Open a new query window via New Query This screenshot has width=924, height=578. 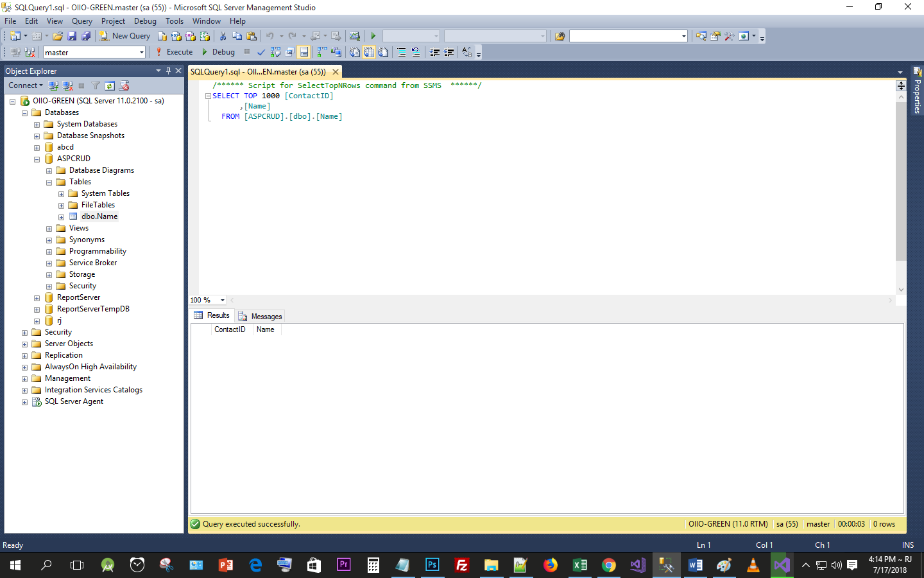coord(124,35)
